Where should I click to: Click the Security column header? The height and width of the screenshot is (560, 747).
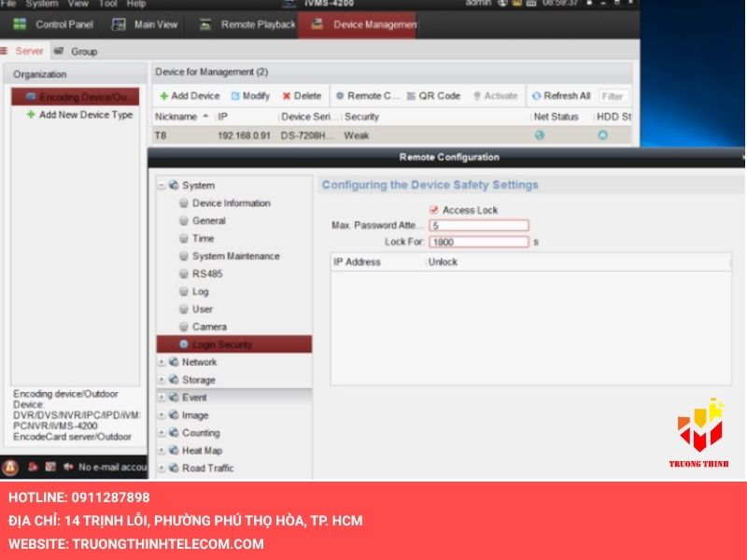tap(361, 117)
